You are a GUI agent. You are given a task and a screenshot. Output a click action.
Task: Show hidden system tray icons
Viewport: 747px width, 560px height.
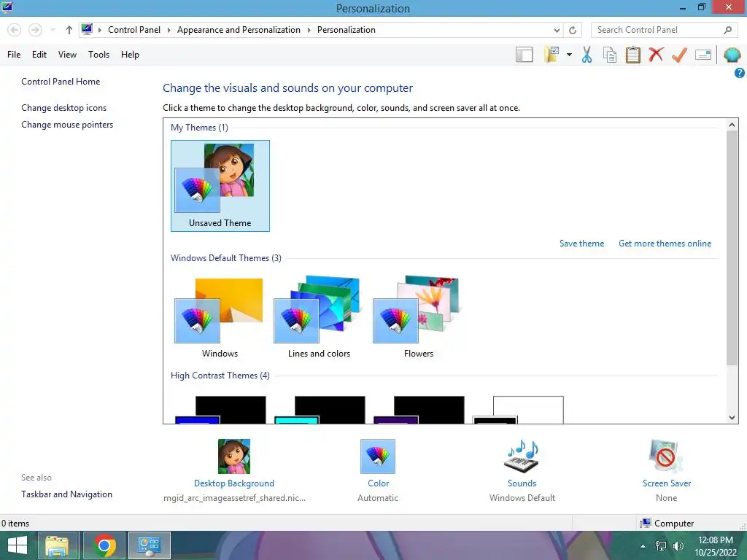[x=643, y=546]
